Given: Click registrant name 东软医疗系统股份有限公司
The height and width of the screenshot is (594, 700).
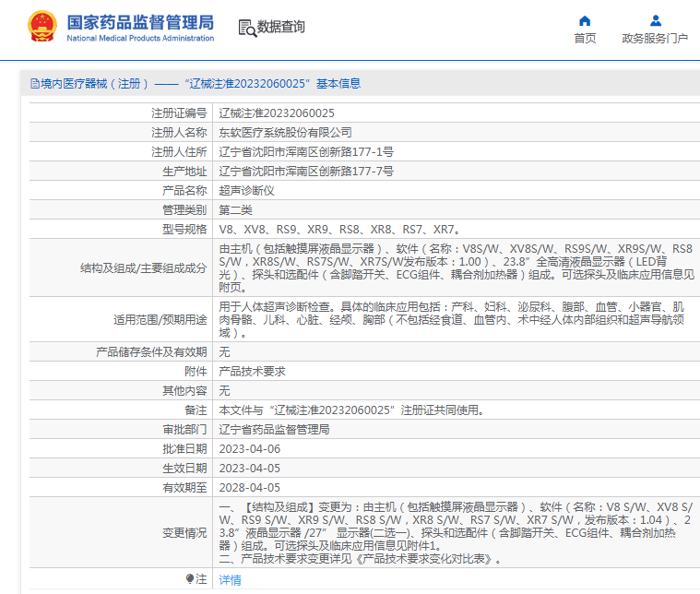Looking at the screenshot, I should [285, 133].
